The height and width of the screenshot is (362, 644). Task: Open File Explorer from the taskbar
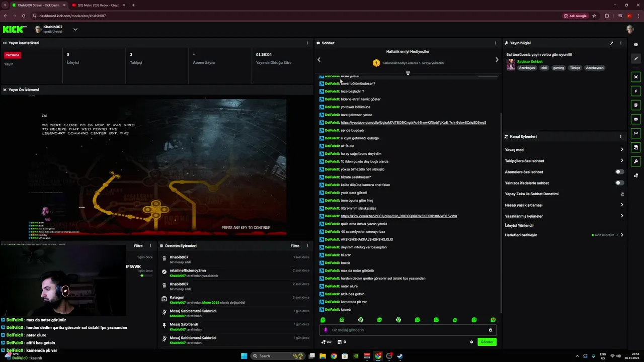click(x=323, y=356)
